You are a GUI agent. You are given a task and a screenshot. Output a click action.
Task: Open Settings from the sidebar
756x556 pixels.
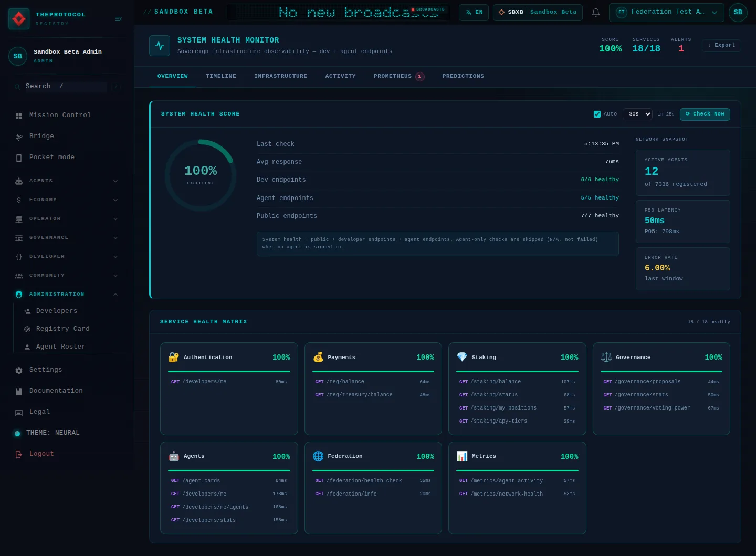(67, 370)
